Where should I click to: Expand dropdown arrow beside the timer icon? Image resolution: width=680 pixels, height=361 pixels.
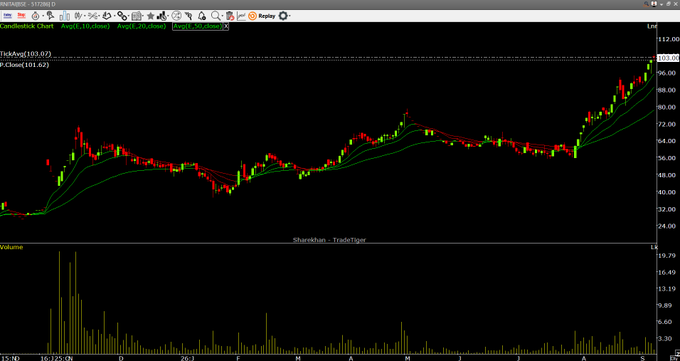pyautogui.click(x=43, y=16)
